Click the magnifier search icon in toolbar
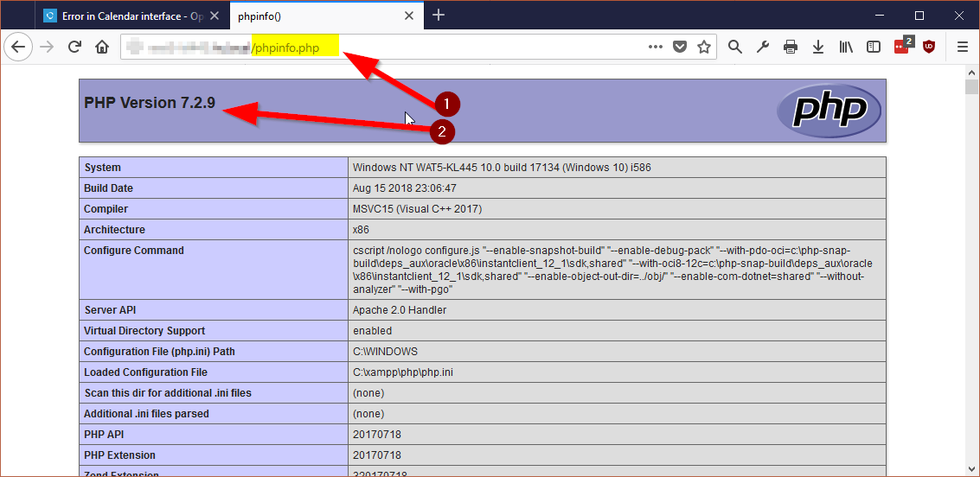980x477 pixels. tap(735, 47)
